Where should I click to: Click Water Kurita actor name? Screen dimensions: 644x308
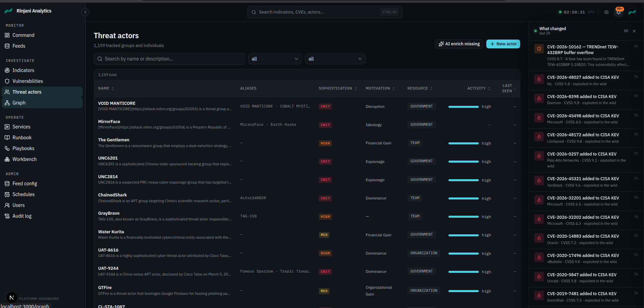(111, 232)
